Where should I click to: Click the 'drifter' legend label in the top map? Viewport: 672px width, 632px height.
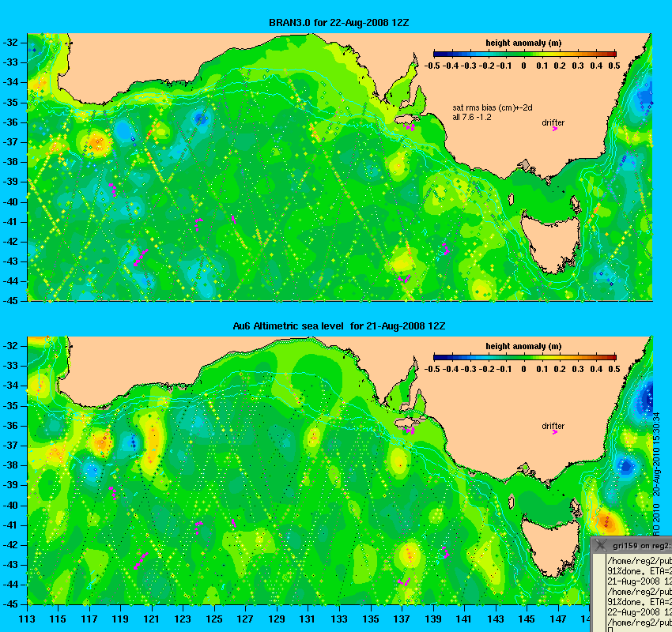click(x=553, y=122)
